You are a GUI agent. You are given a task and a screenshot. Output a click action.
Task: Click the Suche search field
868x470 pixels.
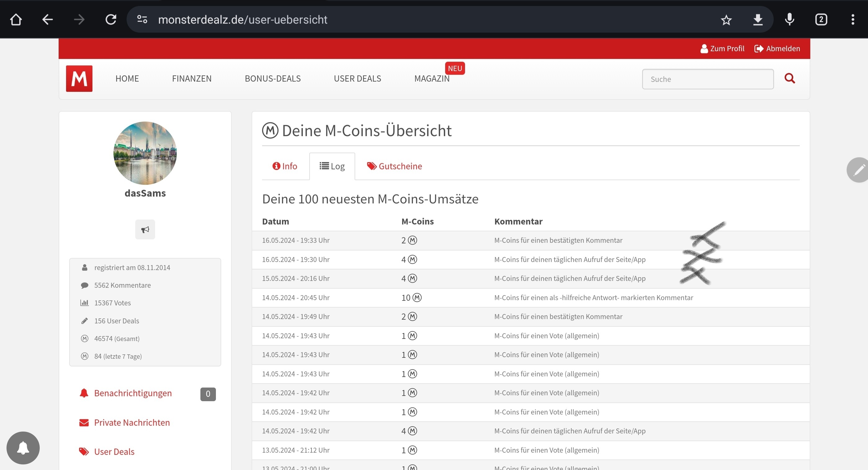[x=708, y=79]
